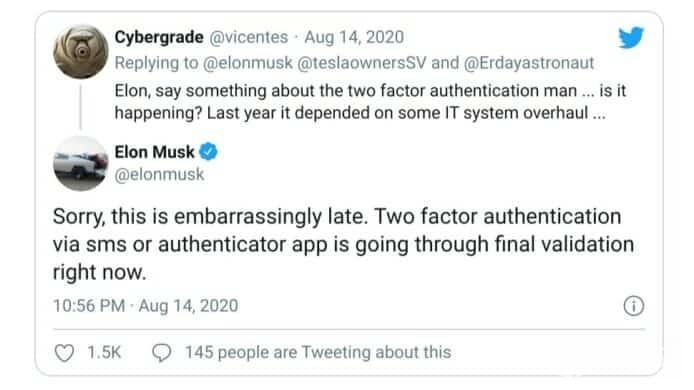This screenshot has width=694, height=390.
Task: Click the heart like icon
Action: pyautogui.click(x=64, y=353)
